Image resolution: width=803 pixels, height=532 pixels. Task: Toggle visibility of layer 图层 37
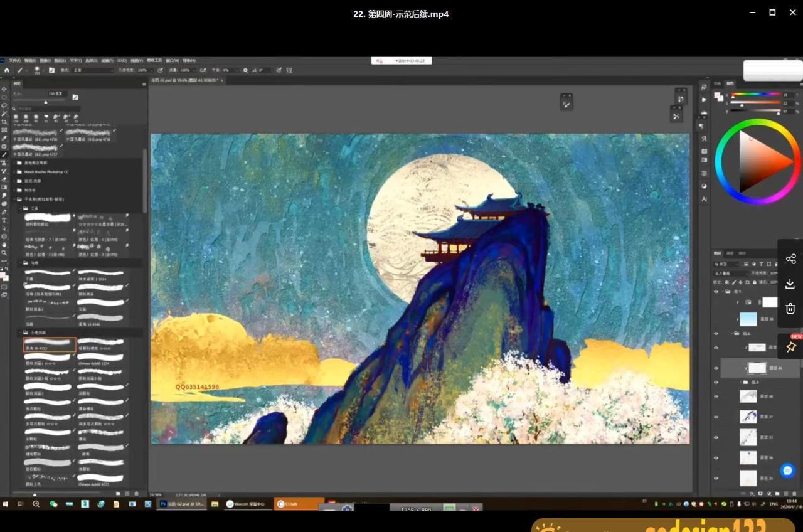point(716,417)
